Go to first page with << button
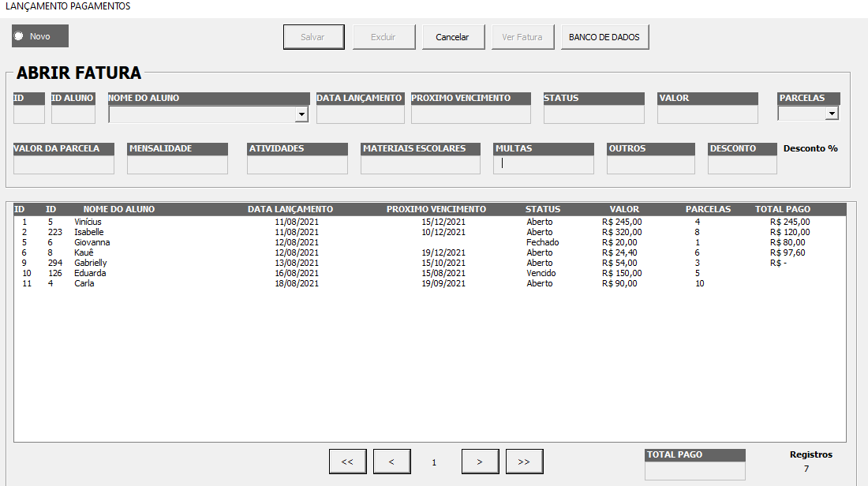Image resolution: width=868 pixels, height=486 pixels. point(348,462)
